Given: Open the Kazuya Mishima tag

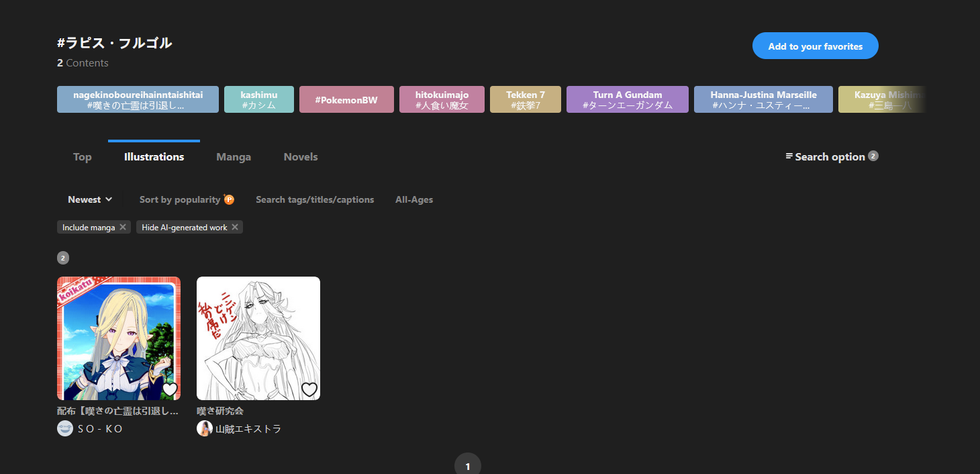Looking at the screenshot, I should click(882, 99).
